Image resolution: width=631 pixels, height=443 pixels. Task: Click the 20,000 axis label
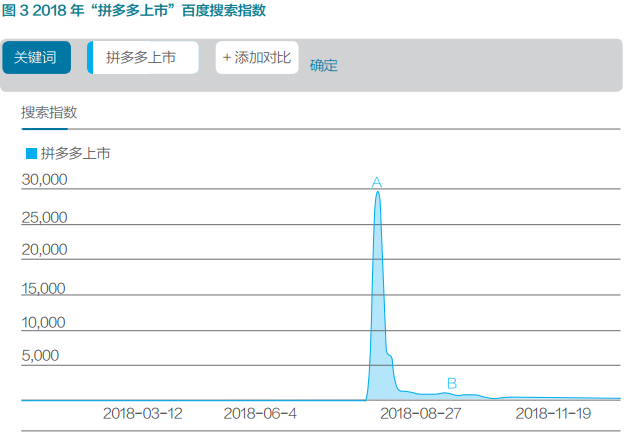click(x=44, y=249)
